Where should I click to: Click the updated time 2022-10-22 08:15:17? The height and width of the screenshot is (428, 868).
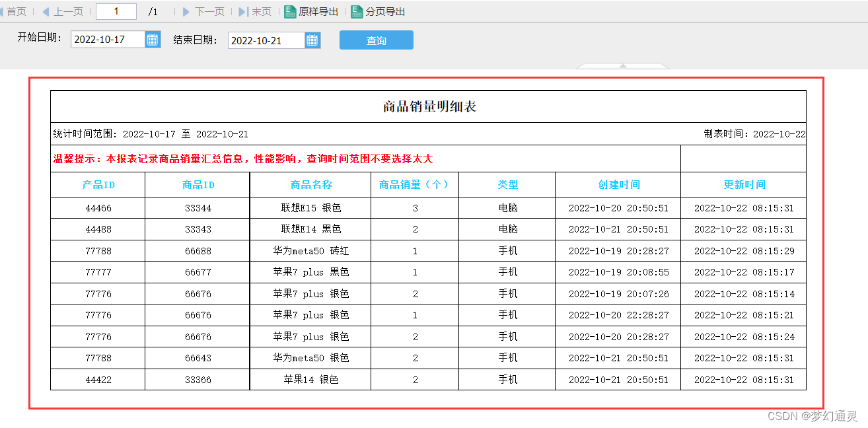[x=744, y=272]
